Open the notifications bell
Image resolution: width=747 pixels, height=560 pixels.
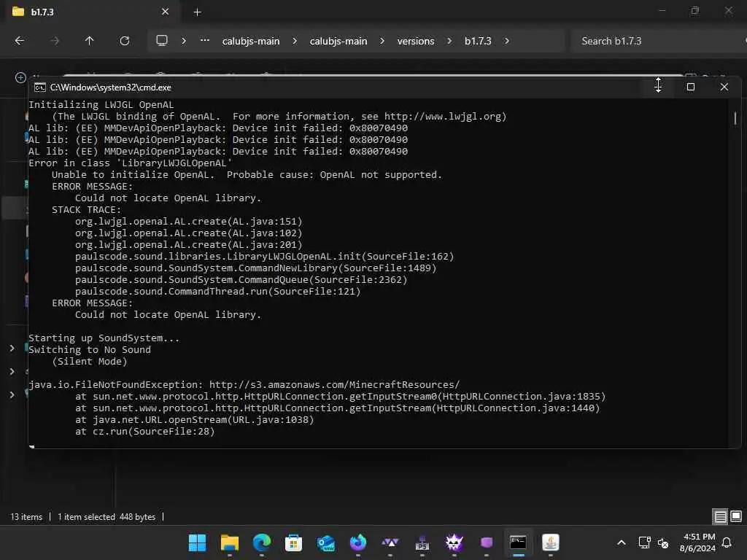(727, 542)
